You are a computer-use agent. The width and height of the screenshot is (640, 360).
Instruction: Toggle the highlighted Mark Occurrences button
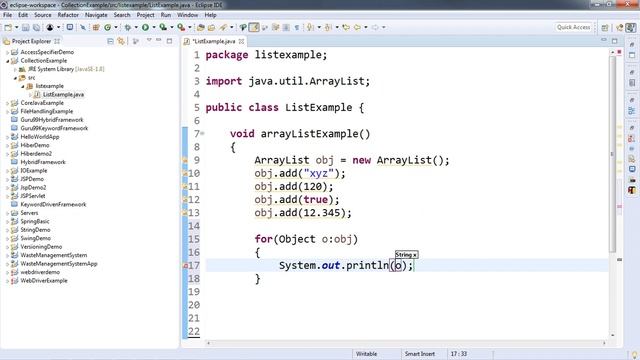click(x=254, y=27)
